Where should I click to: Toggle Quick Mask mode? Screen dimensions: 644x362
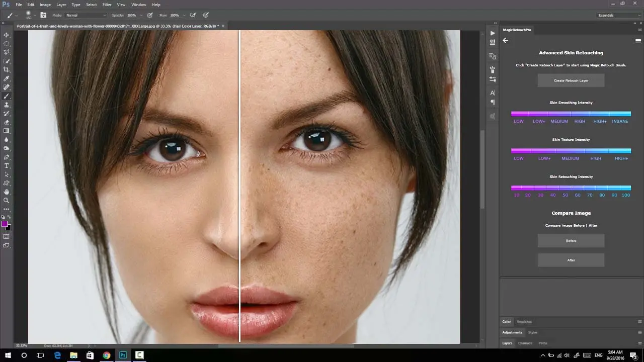(7, 236)
